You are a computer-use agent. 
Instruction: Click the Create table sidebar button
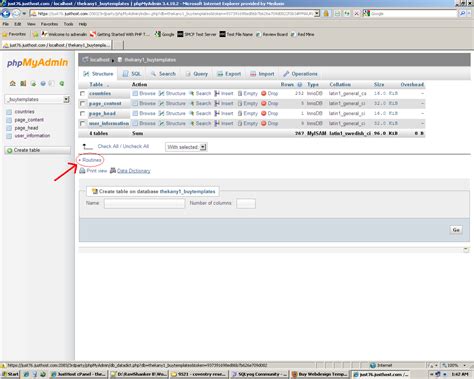38,150
